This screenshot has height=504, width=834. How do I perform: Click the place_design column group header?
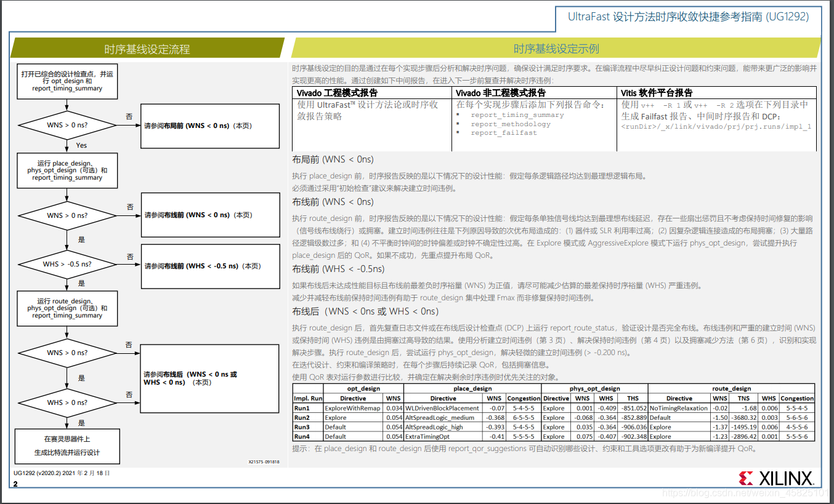472,388
